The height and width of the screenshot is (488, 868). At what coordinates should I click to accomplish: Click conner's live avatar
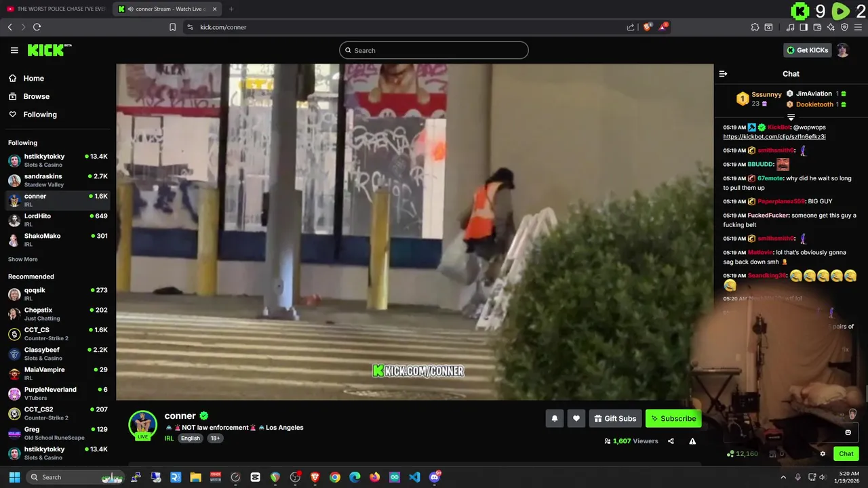(142, 425)
